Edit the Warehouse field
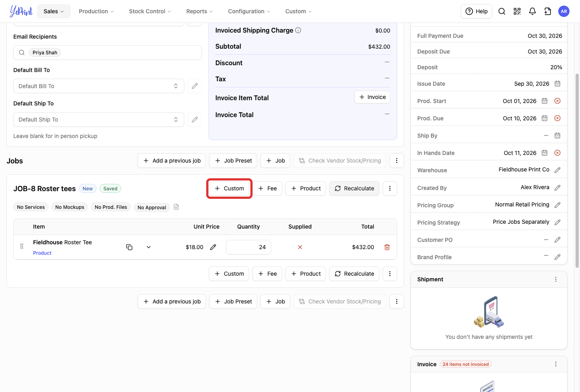This screenshot has width=580, height=392. 557,170
